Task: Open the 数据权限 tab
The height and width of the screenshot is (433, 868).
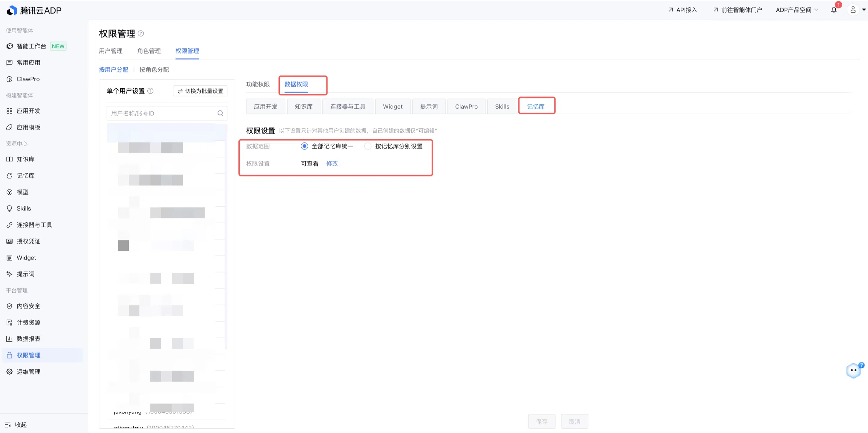Action: coord(296,84)
